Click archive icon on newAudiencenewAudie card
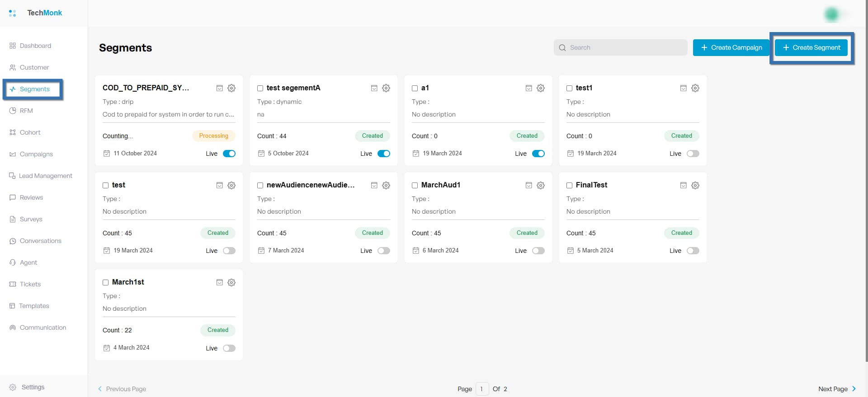The height and width of the screenshot is (397, 868). (x=374, y=185)
